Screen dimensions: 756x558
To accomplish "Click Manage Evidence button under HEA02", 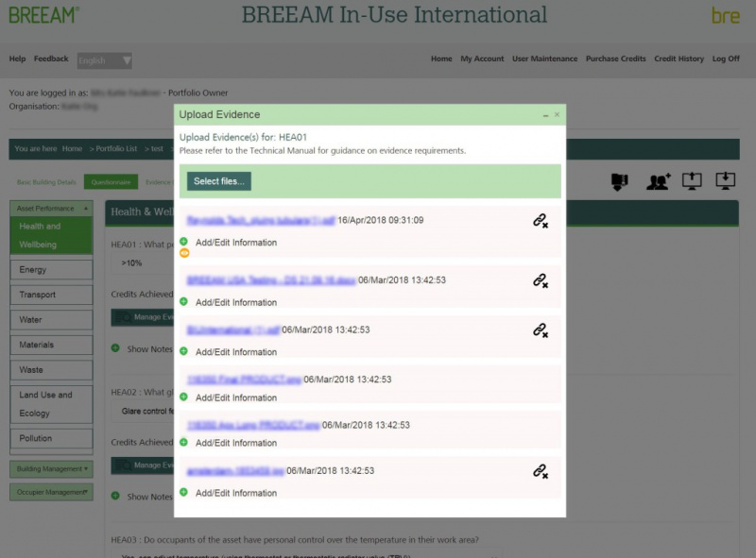I will [143, 465].
